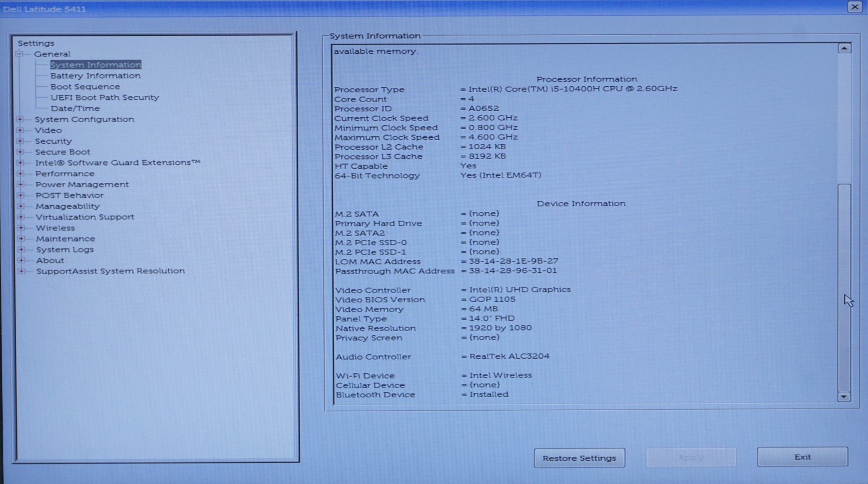This screenshot has height=484, width=868.
Task: Expand the Wireless node
Action: coord(21,228)
